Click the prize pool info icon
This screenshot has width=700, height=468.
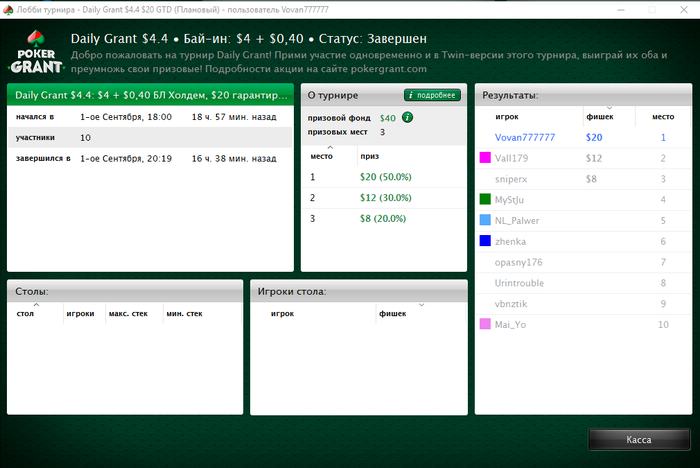pyautogui.click(x=407, y=117)
